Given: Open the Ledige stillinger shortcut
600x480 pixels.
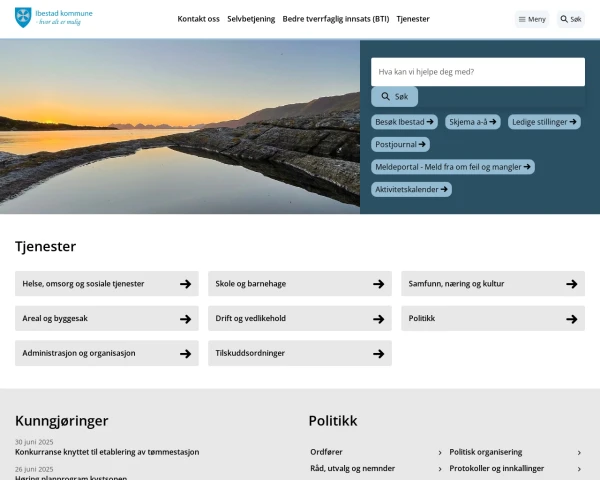Looking at the screenshot, I should click(544, 122).
